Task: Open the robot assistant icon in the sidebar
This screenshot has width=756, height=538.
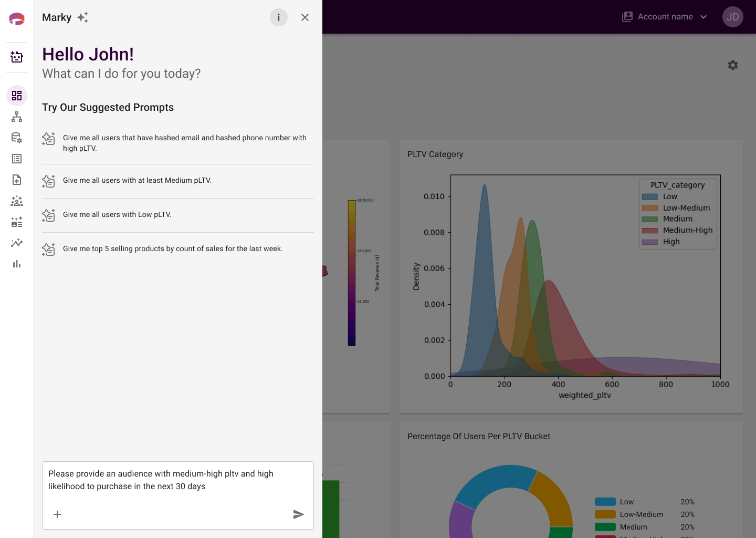Action: (x=17, y=57)
